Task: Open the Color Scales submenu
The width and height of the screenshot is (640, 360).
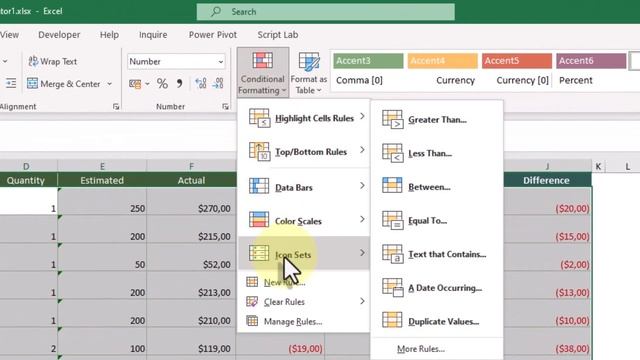Action: 304,221
